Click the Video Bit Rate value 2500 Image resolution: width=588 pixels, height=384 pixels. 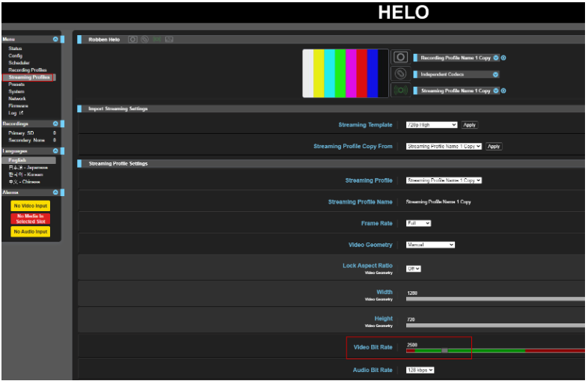click(412, 345)
